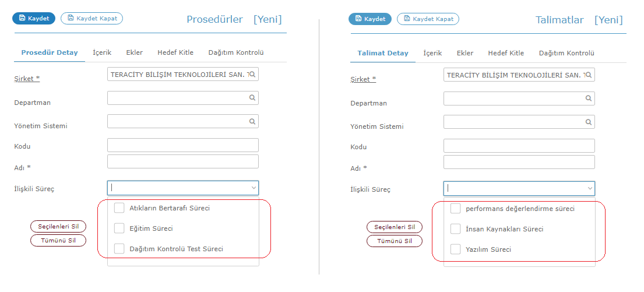Click Kaydet Kapat in Talimatlar form
Image resolution: width=644 pixels, height=292 pixels.
point(428,19)
